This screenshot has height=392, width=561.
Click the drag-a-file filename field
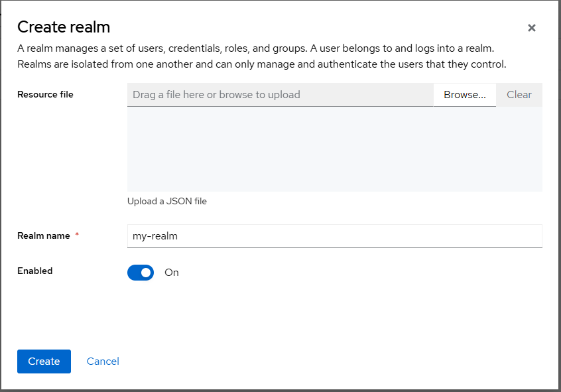point(280,95)
